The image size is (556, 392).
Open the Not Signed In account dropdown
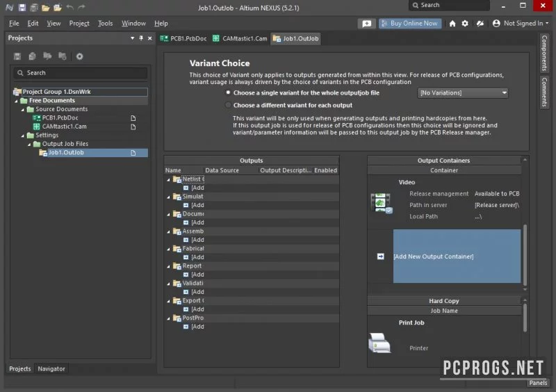tap(521, 24)
